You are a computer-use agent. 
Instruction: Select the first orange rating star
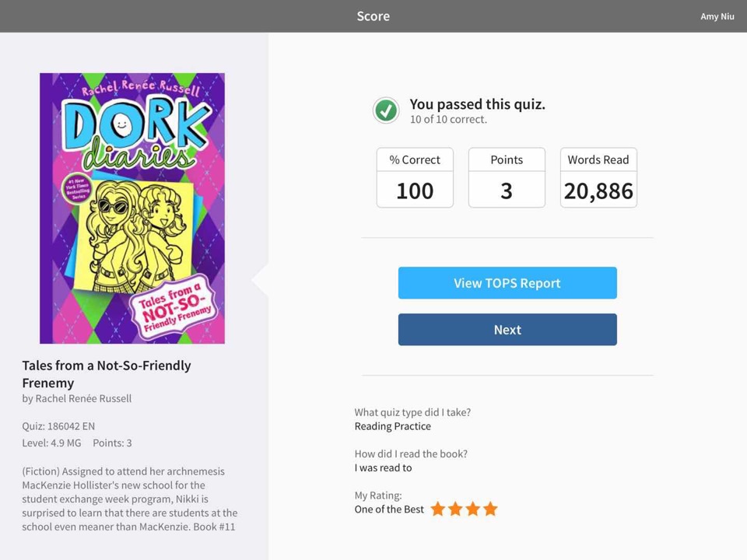438,509
